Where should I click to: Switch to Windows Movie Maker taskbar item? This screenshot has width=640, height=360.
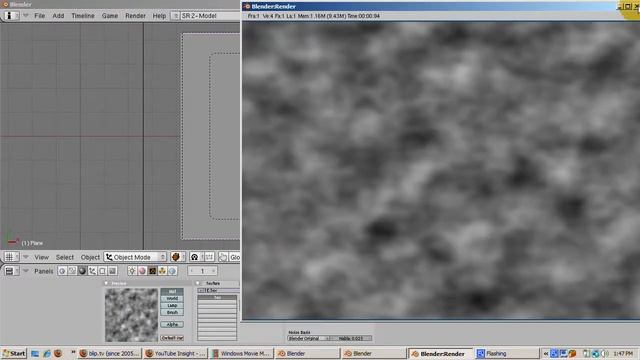(242, 353)
